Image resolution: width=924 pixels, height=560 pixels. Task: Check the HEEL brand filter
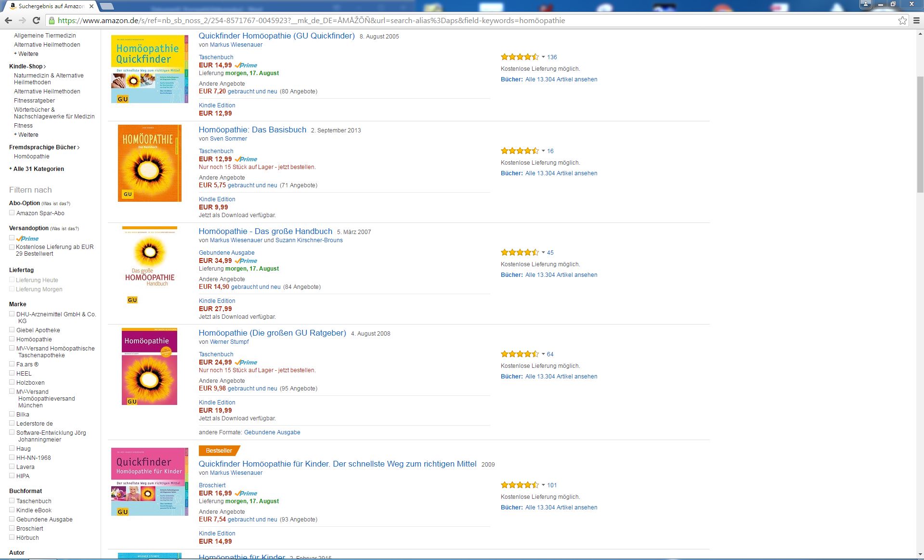12,373
